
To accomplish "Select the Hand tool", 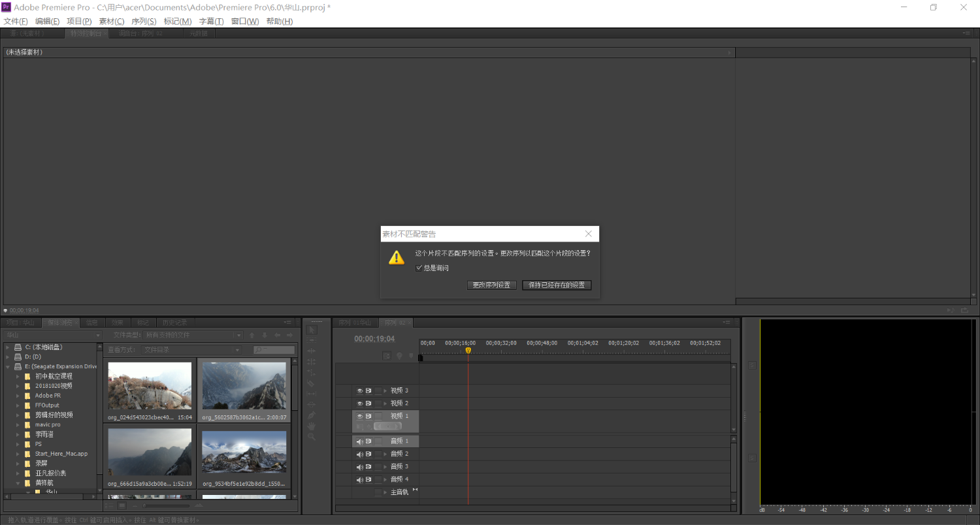I will click(x=312, y=426).
